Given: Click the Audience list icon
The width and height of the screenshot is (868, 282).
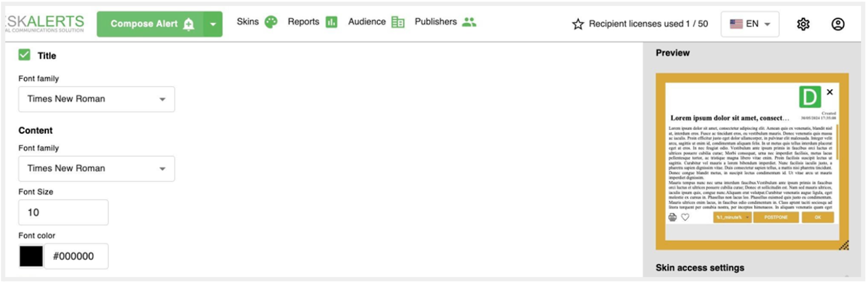Looking at the screenshot, I should [398, 22].
